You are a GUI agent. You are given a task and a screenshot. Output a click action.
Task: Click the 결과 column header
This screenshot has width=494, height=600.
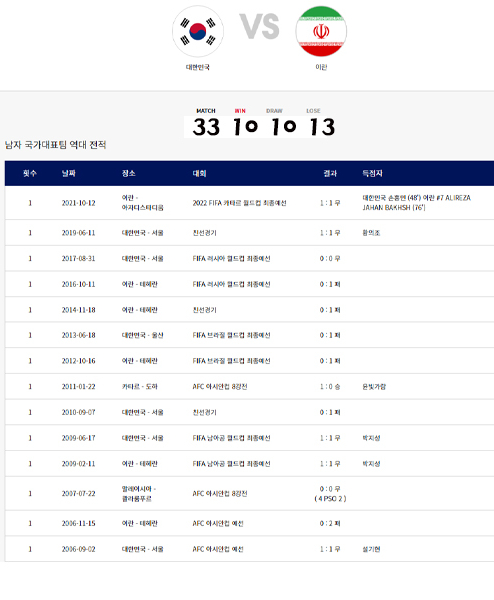coord(330,173)
